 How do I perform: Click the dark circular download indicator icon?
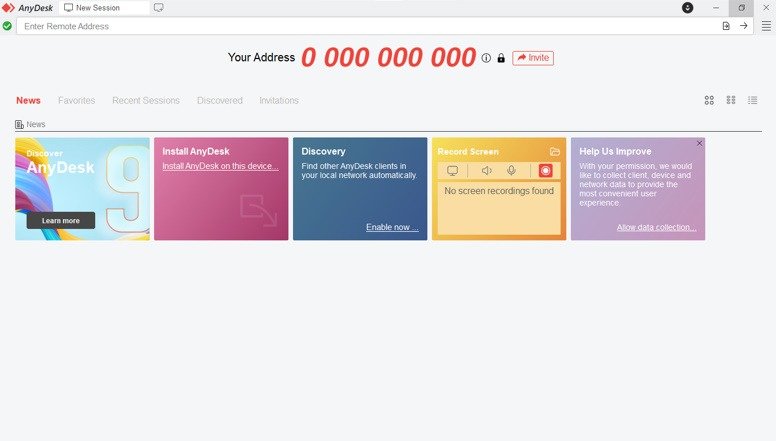(x=687, y=7)
